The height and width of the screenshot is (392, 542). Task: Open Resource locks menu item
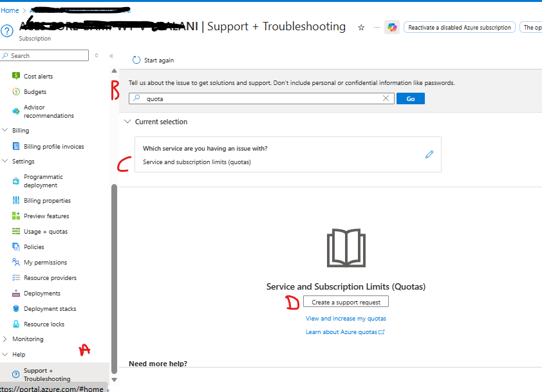pos(44,324)
